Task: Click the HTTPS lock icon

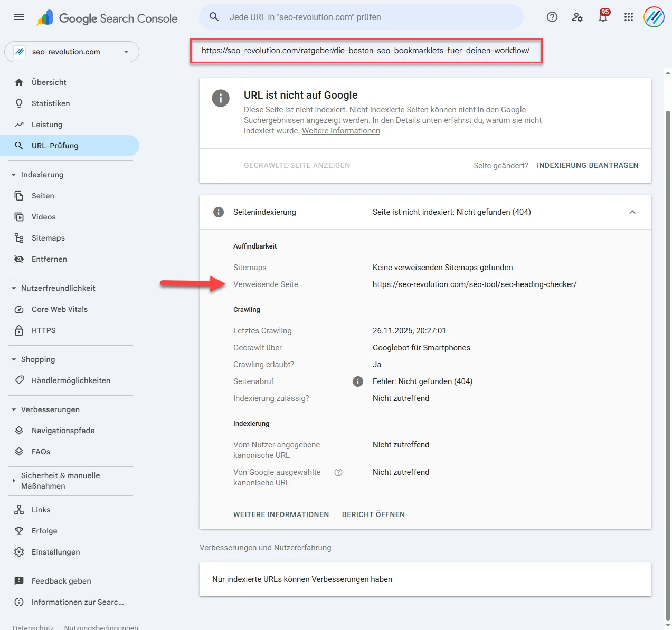Action: [x=19, y=330]
